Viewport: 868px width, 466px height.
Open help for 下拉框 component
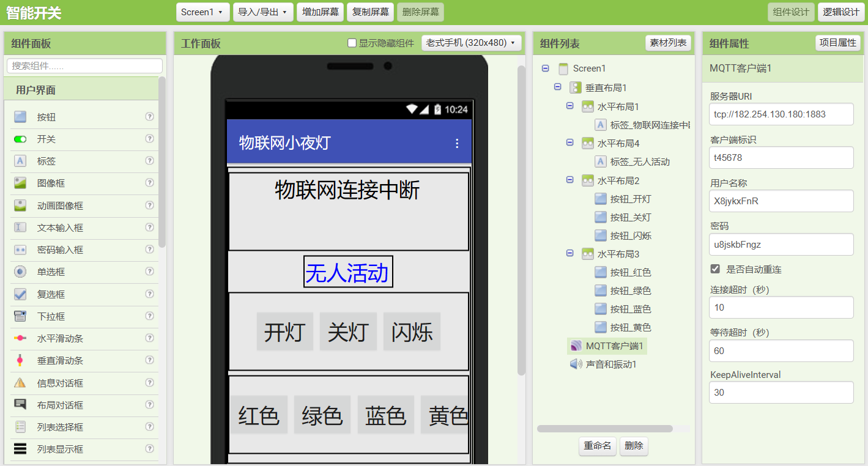149,316
